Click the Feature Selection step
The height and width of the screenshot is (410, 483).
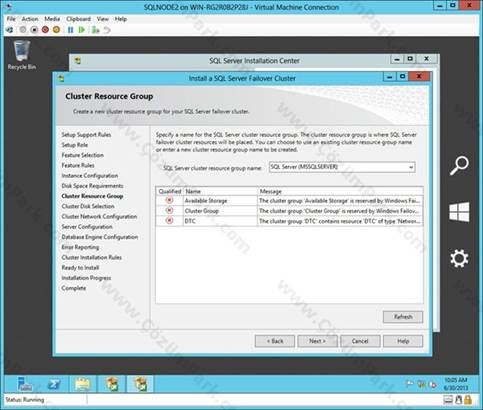83,155
